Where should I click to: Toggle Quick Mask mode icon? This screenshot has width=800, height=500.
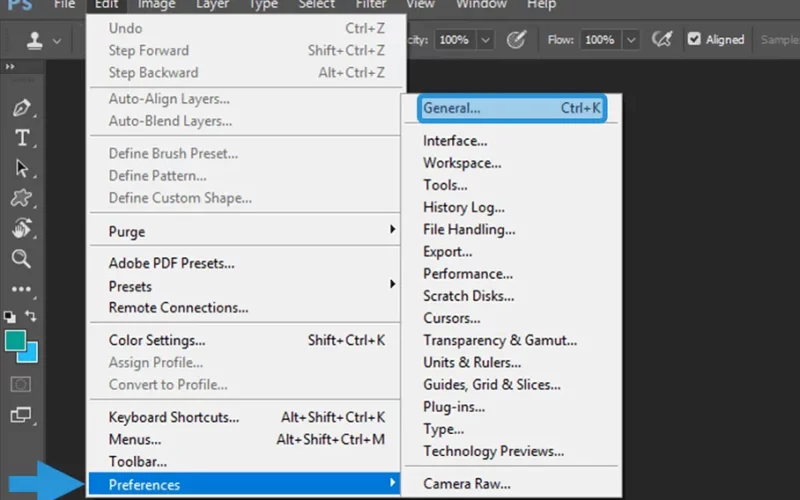click(21, 384)
